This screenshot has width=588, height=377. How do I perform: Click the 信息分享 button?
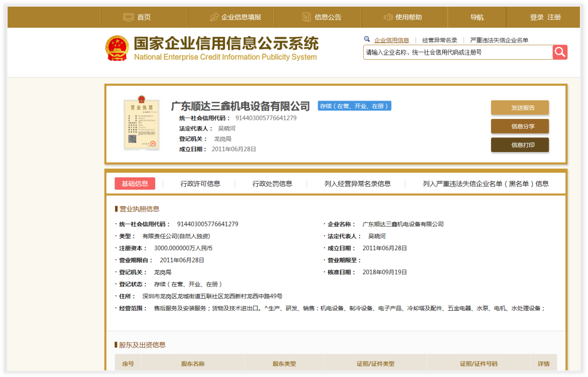point(520,126)
